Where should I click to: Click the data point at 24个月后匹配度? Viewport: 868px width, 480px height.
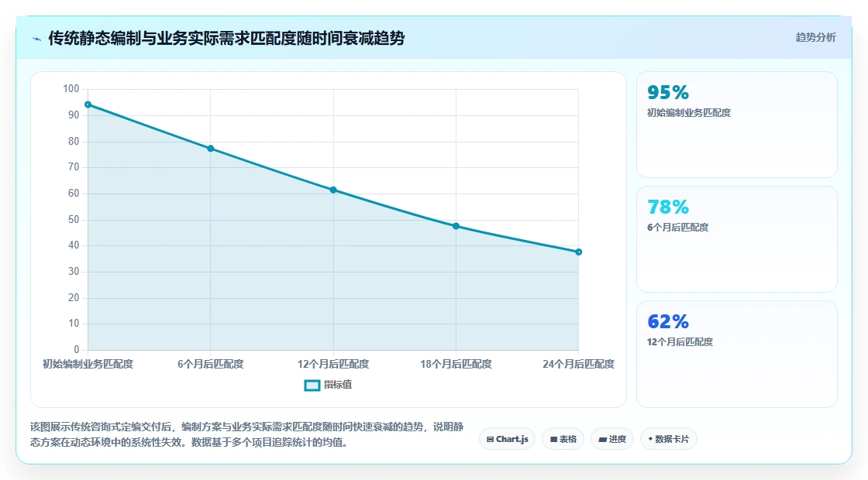(578, 252)
